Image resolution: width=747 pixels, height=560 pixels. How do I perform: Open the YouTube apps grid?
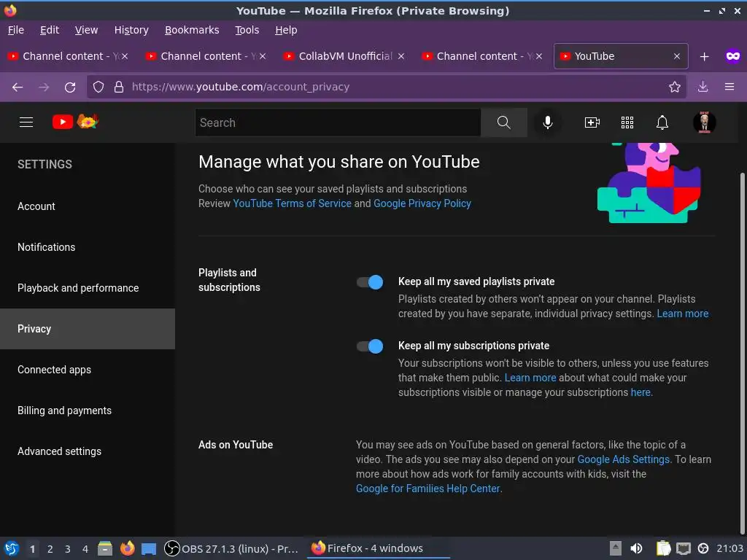coord(627,122)
